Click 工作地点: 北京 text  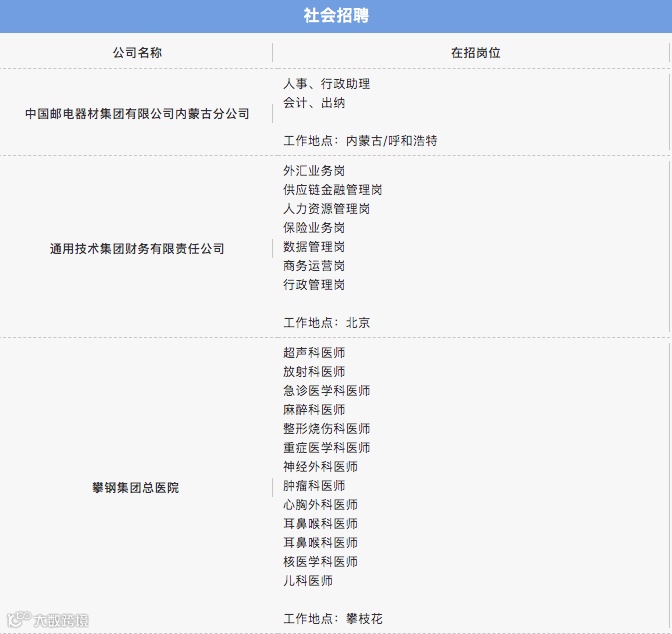tap(327, 322)
